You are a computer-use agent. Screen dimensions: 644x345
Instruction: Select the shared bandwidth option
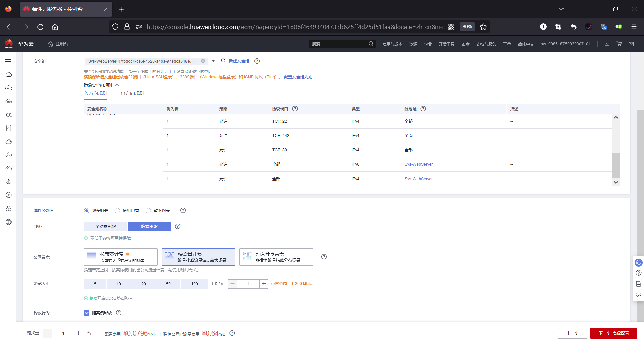[276, 257]
